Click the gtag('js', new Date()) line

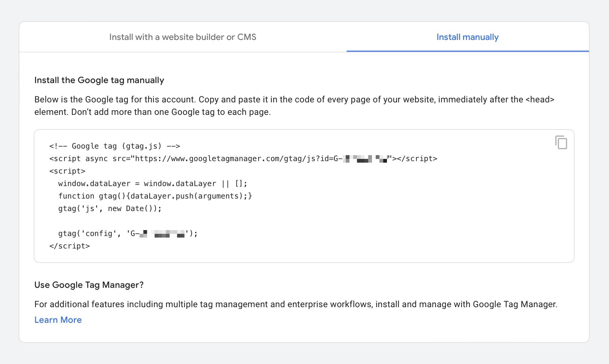pos(110,208)
